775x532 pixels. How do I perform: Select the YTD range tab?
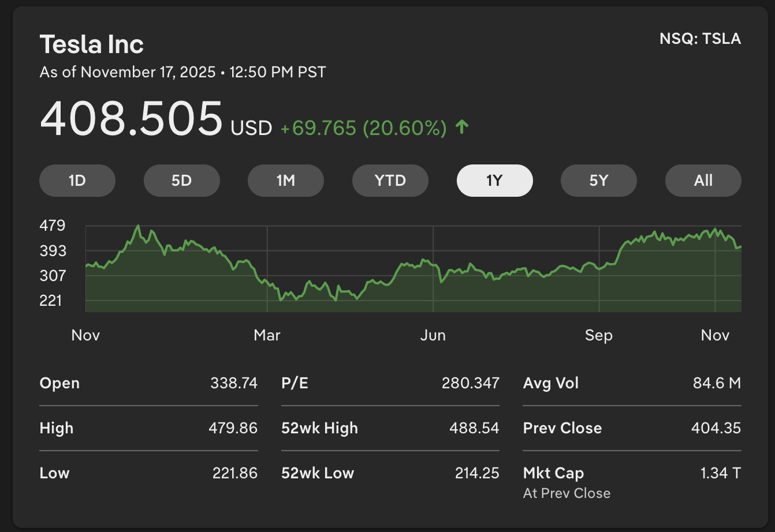390,181
